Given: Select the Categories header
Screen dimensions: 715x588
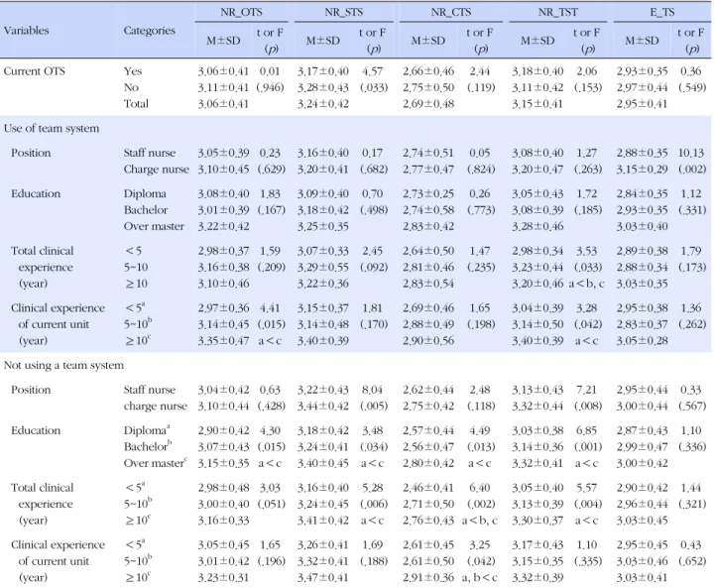Looking at the screenshot, I should coord(150,31).
